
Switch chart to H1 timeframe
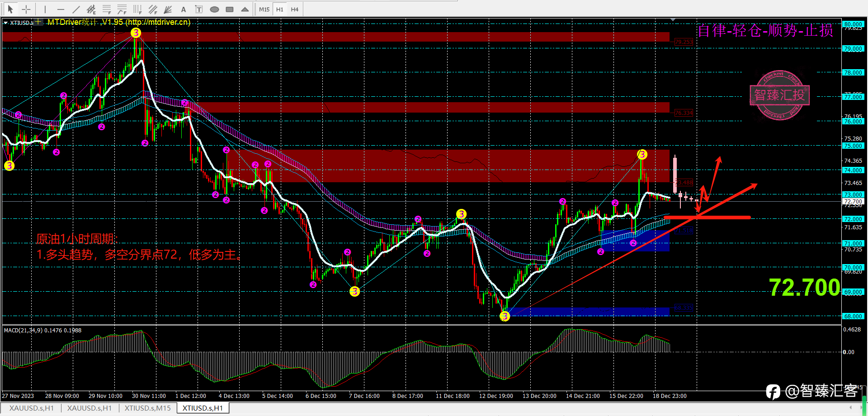click(280, 9)
